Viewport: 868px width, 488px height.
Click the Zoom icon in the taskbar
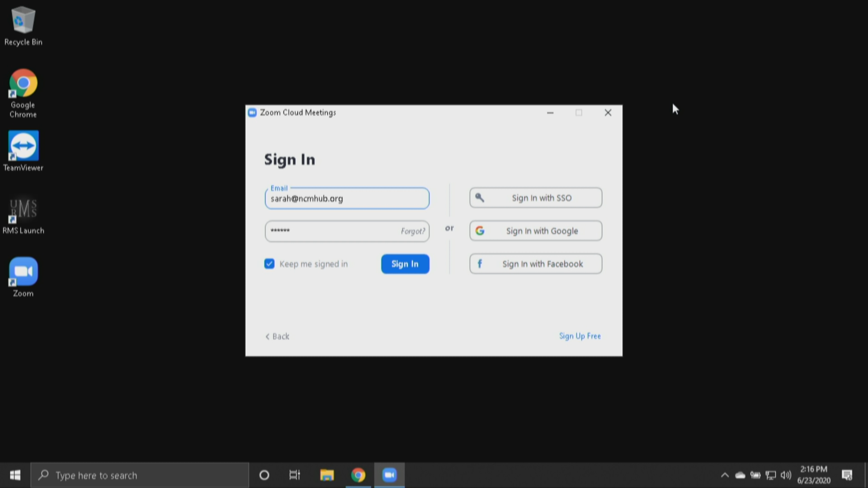point(389,475)
